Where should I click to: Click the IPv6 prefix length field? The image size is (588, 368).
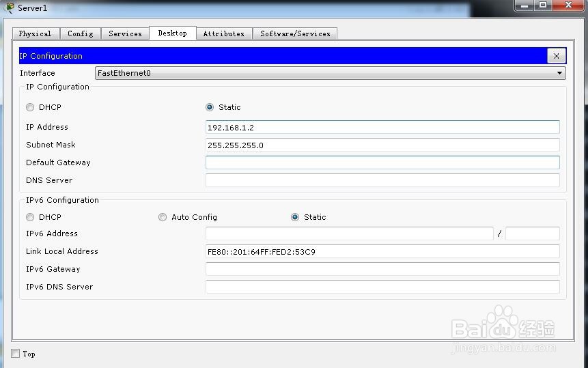coord(533,233)
